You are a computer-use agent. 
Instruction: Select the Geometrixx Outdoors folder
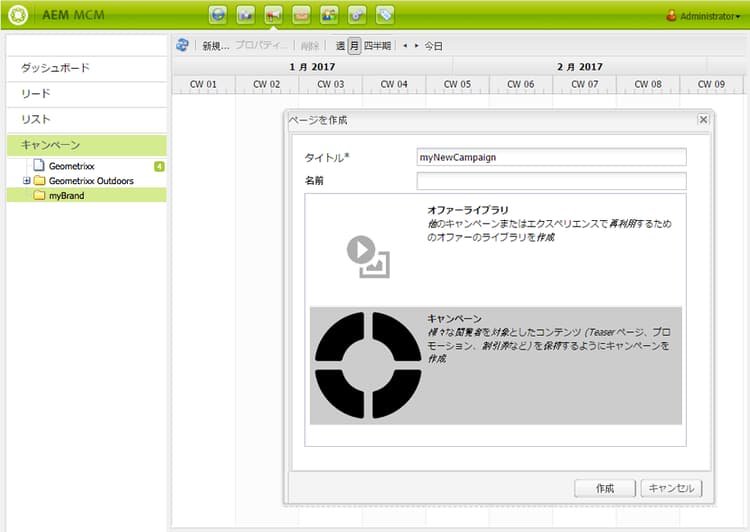[x=91, y=181]
